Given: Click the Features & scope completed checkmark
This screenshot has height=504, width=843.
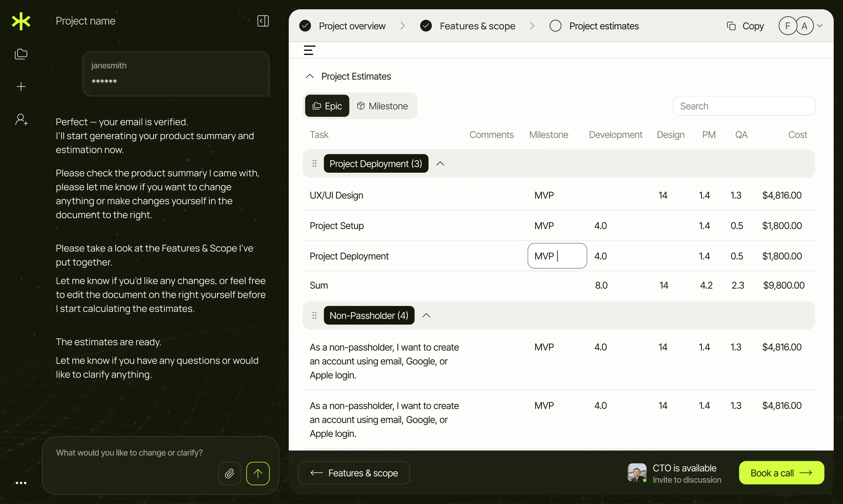Looking at the screenshot, I should click(x=425, y=26).
